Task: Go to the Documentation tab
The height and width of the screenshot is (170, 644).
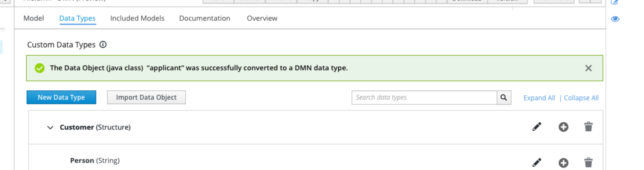Action: tap(205, 18)
